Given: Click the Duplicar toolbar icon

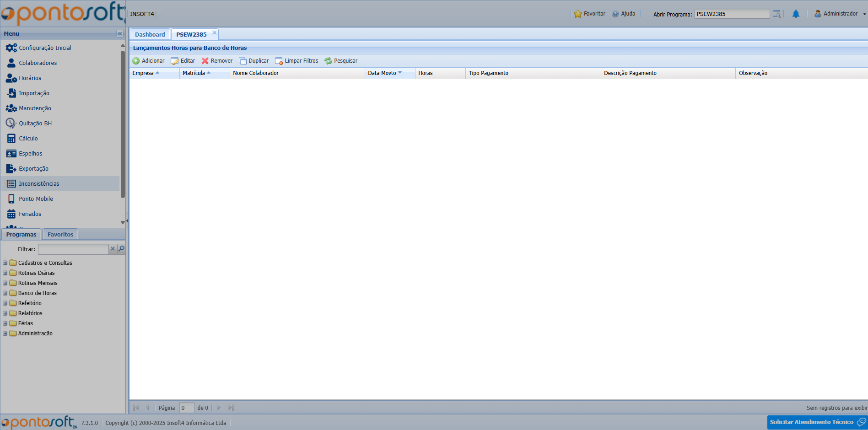Looking at the screenshot, I should coord(243,61).
